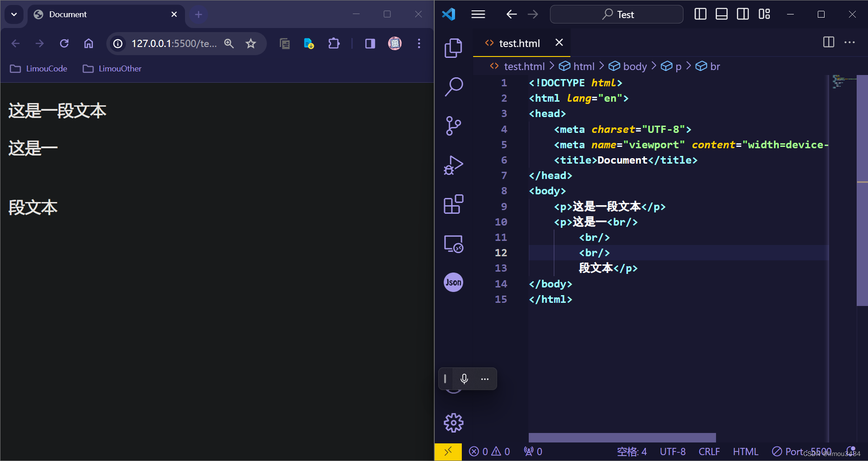Viewport: 868px width, 461px height.
Task: Open a new browser tab
Action: point(198,14)
